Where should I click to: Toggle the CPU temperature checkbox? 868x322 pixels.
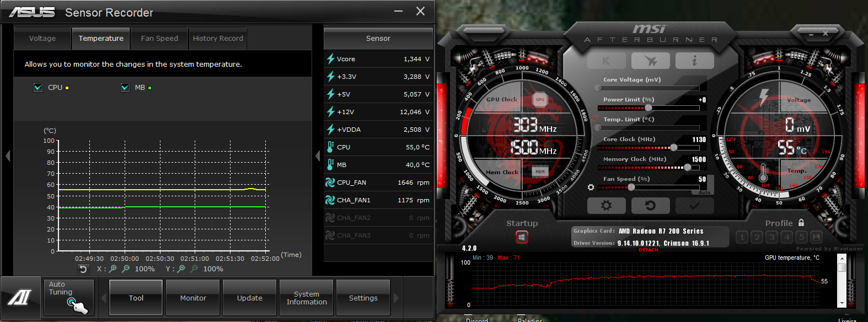(38, 88)
